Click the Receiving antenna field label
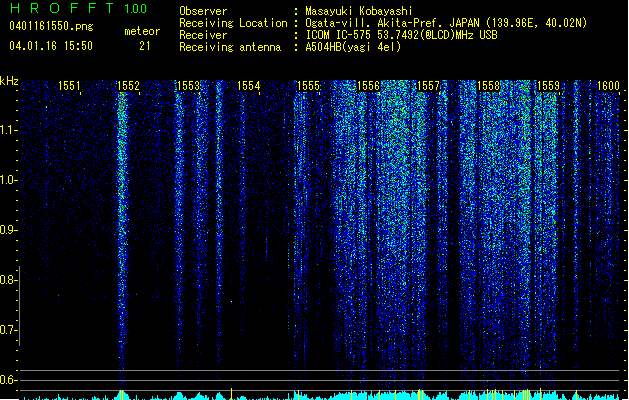The height and width of the screenshot is (400, 629). pyautogui.click(x=230, y=47)
